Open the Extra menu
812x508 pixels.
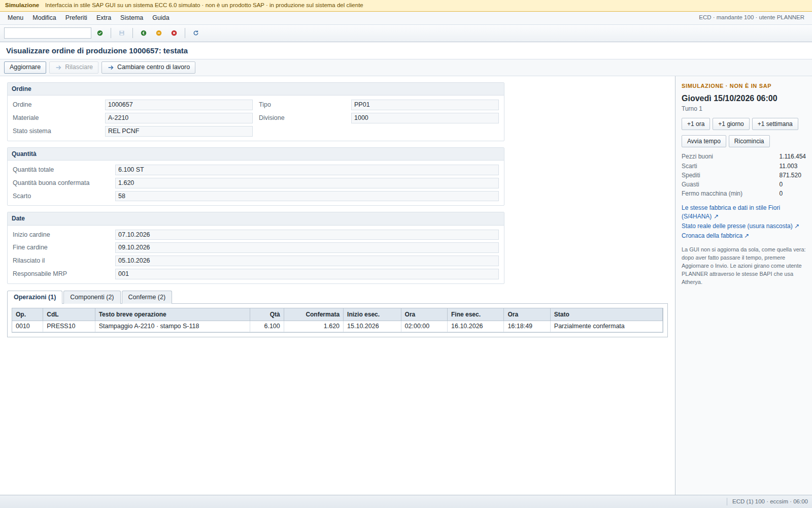tap(104, 18)
